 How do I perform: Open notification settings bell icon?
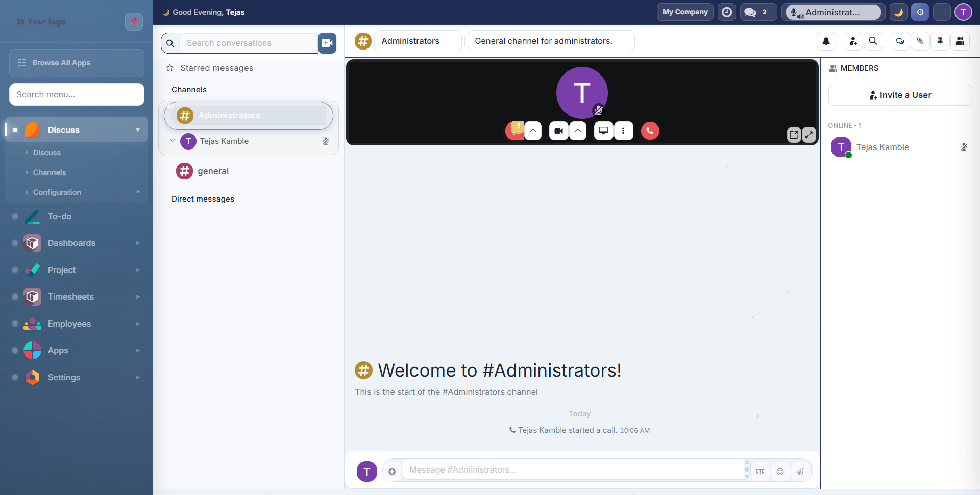[x=826, y=41]
